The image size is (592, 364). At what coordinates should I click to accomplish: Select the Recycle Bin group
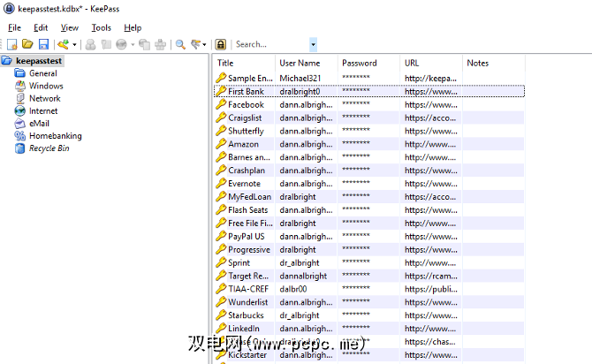coord(49,148)
